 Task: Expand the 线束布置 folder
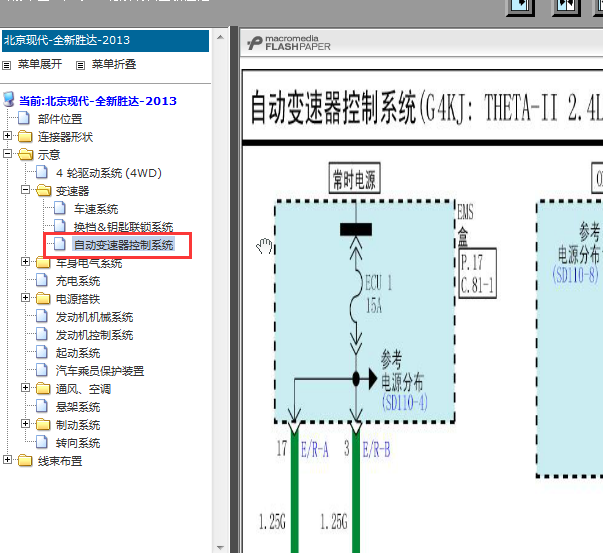(x=7, y=460)
